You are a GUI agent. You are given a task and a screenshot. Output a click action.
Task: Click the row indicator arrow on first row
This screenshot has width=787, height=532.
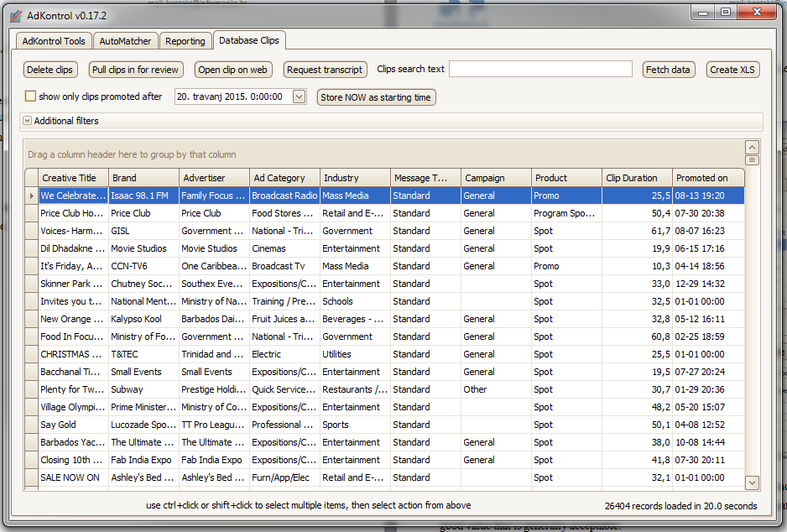click(x=32, y=196)
